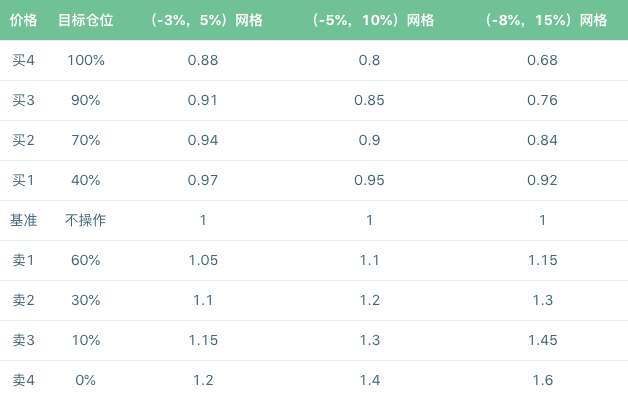The image size is (628, 400).
Task: Click the 不操作 cell
Action: (86, 220)
